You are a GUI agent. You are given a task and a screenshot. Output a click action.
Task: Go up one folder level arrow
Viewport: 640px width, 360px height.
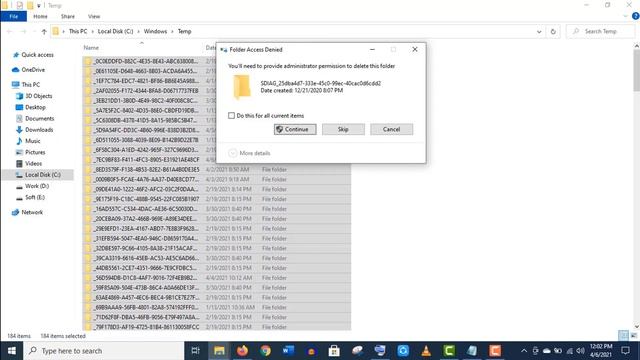tap(44, 31)
